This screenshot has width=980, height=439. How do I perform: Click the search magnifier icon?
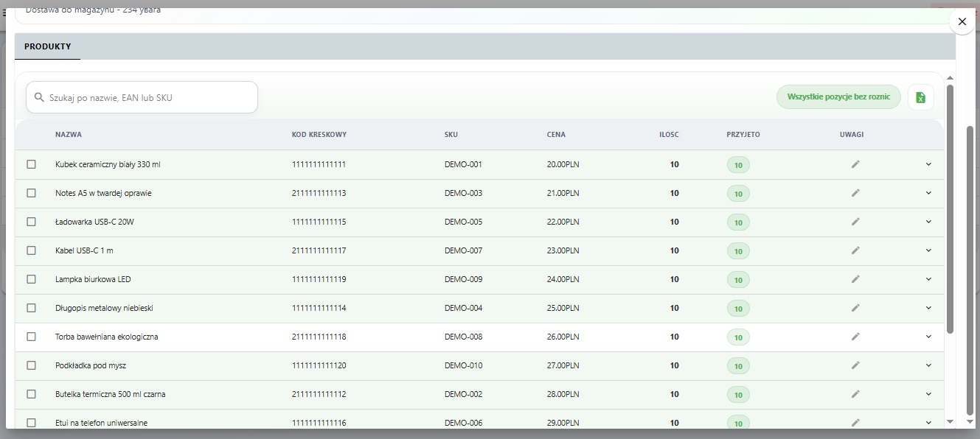(39, 97)
